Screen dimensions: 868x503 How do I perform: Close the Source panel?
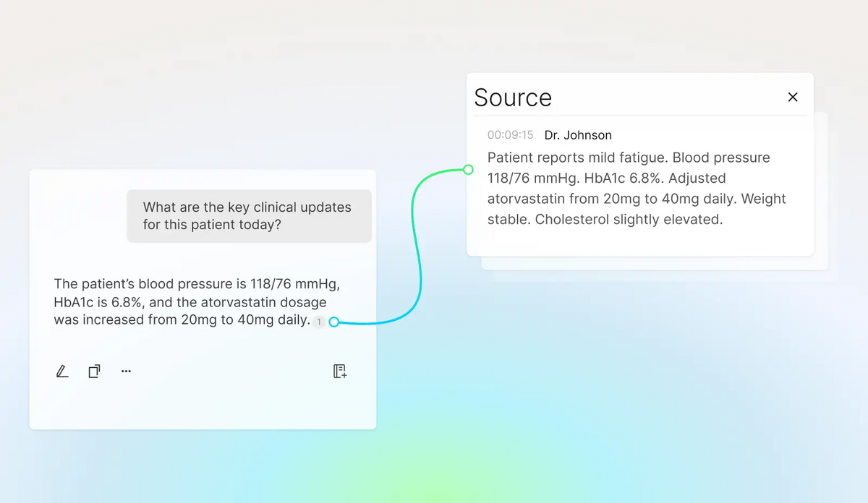click(793, 97)
